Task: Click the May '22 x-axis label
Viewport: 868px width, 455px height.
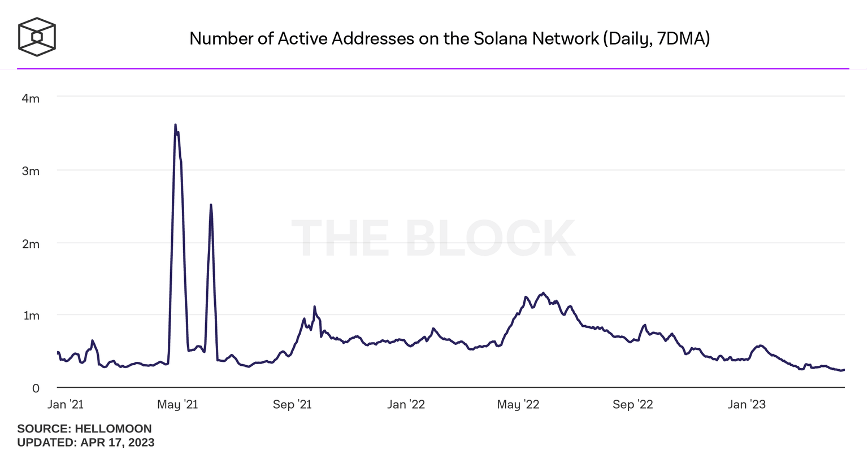Action: point(518,404)
